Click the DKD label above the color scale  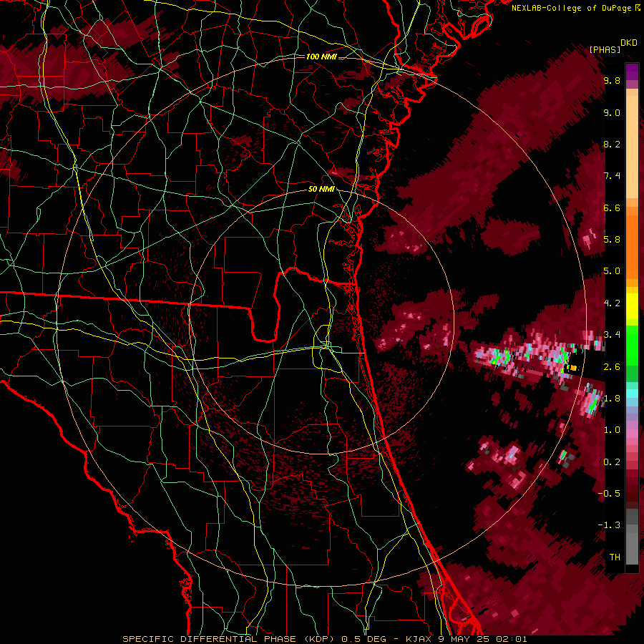pos(628,43)
